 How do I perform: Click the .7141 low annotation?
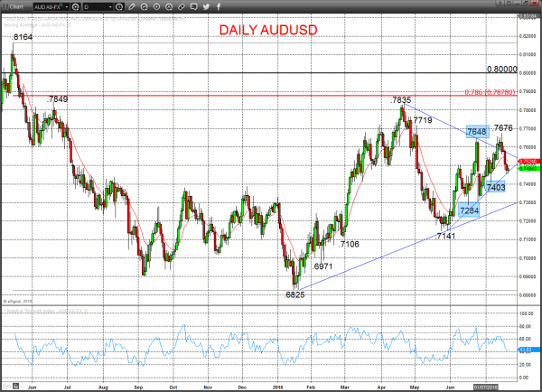tap(446, 236)
